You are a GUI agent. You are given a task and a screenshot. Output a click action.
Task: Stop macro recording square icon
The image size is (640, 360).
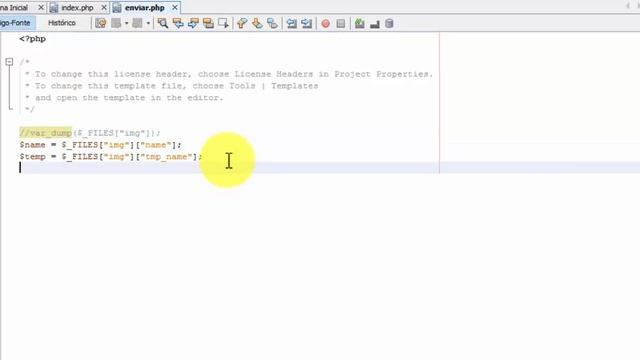[x=341, y=23]
